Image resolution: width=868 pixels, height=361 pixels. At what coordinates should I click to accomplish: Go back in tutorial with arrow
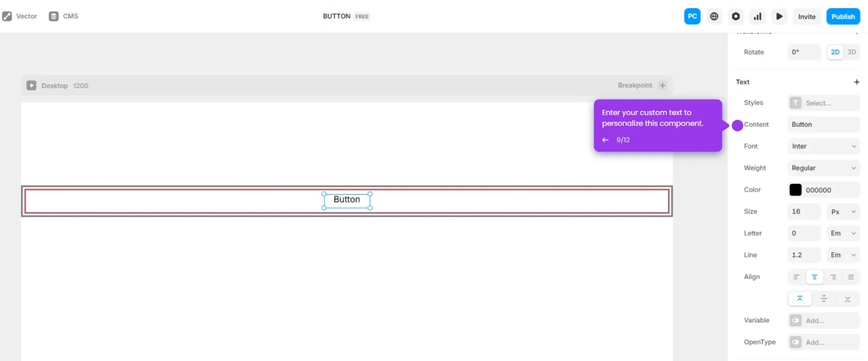[x=605, y=140]
